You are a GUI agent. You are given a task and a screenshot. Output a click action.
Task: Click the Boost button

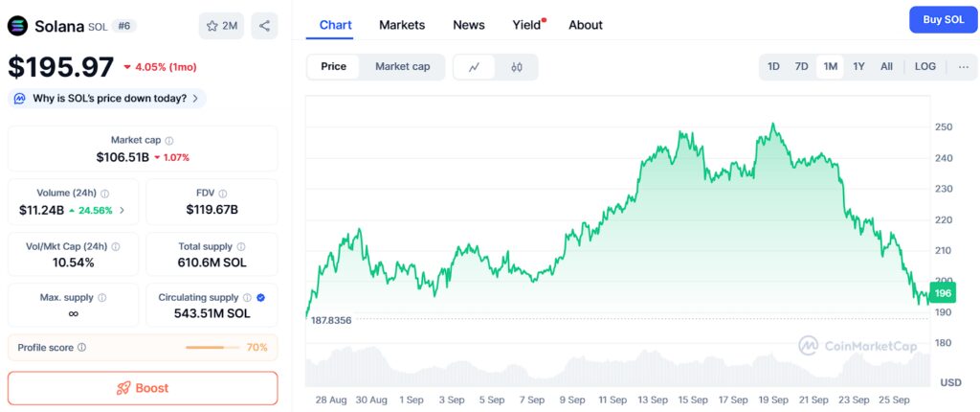coord(143,388)
